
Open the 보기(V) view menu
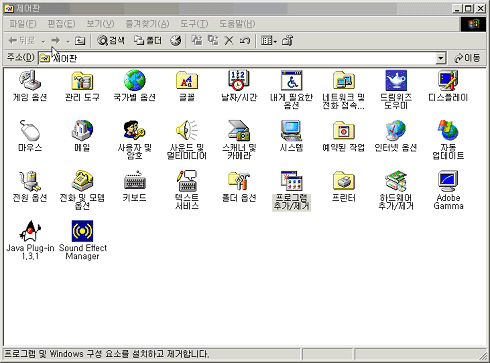pos(100,24)
